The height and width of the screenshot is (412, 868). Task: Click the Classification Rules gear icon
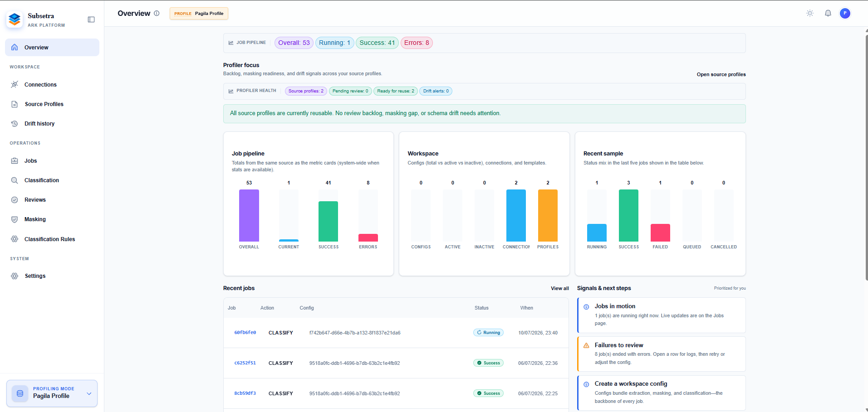click(x=15, y=239)
